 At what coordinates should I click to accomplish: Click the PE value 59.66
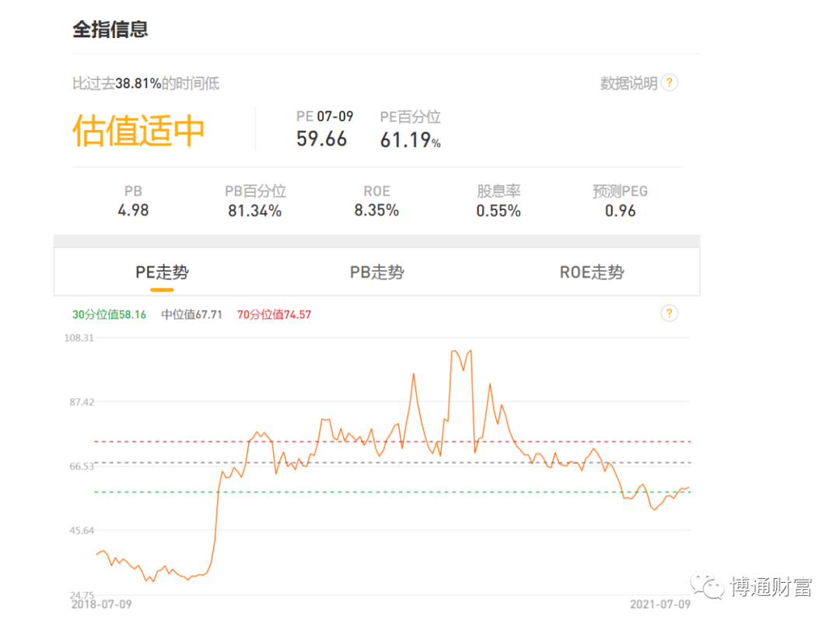click(321, 138)
